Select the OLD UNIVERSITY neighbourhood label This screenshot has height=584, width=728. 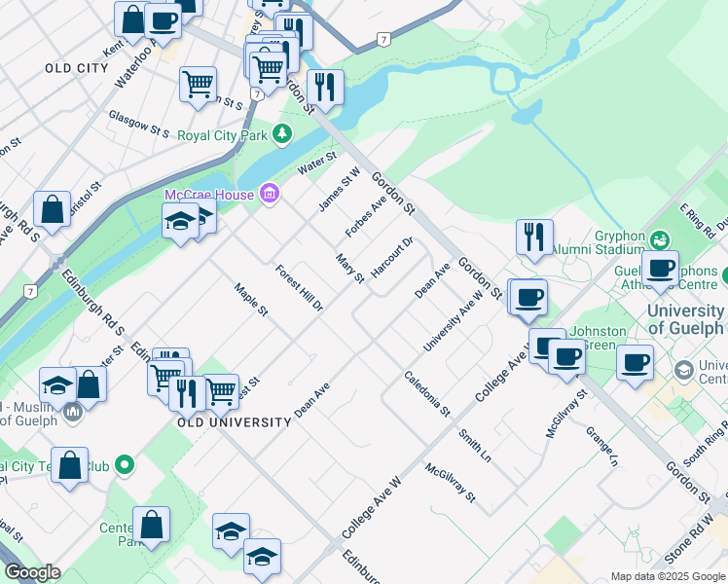click(235, 422)
